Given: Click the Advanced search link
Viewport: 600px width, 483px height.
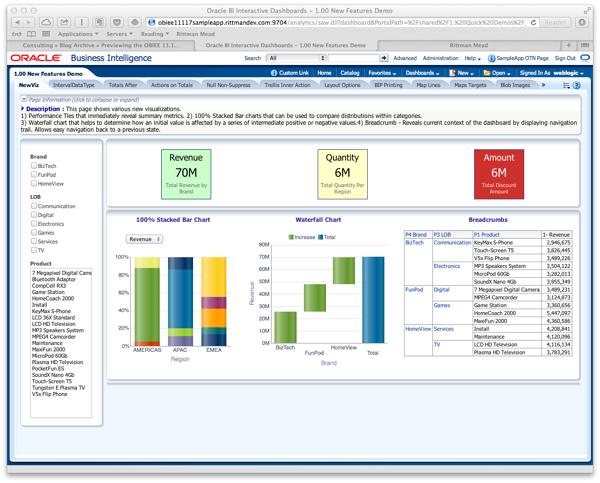Looking at the screenshot, I should point(405,58).
